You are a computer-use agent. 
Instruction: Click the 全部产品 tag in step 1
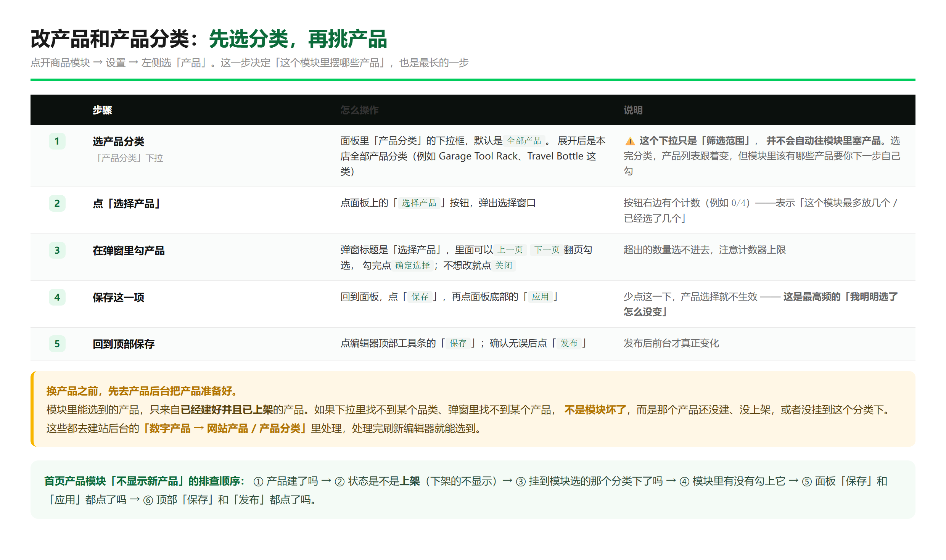tap(524, 141)
